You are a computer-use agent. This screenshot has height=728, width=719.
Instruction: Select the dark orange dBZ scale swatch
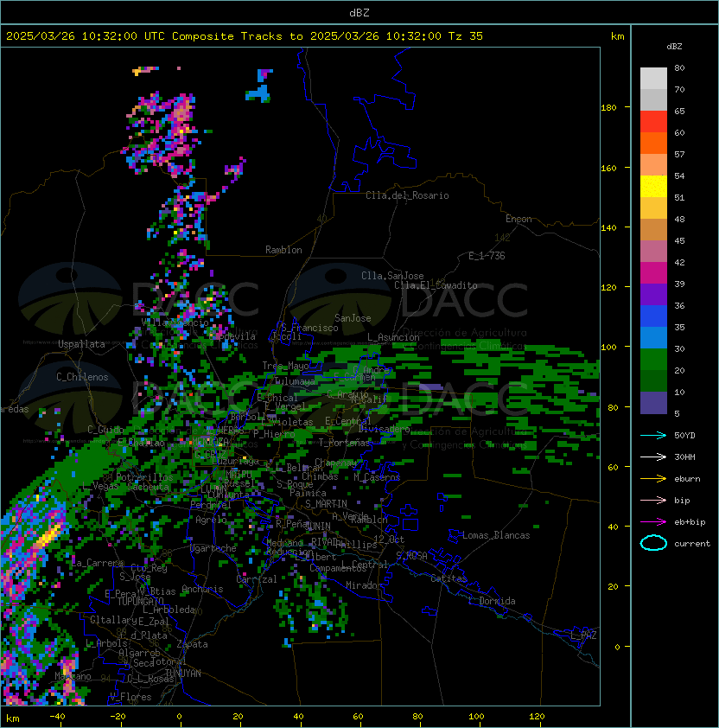coord(653,143)
